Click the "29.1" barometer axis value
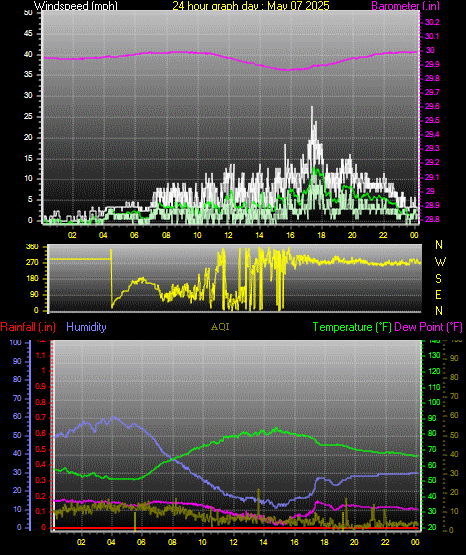Image resolution: width=466 pixels, height=555 pixels. (x=432, y=177)
